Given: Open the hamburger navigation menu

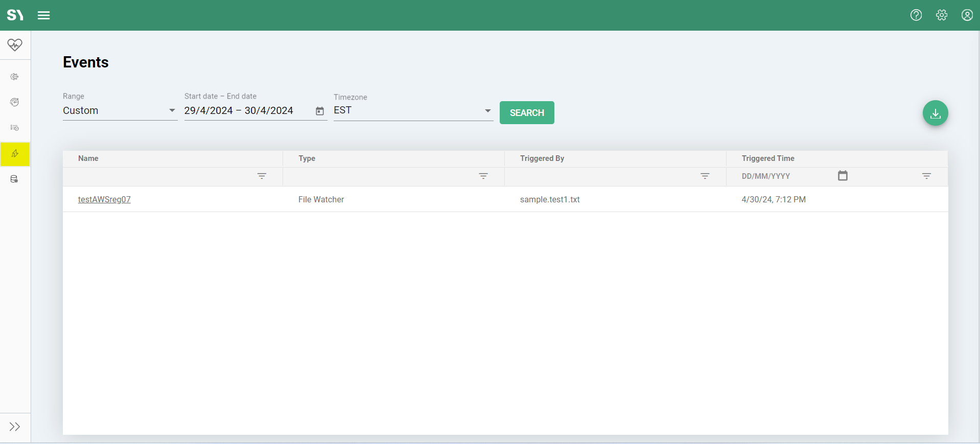Looking at the screenshot, I should [44, 15].
